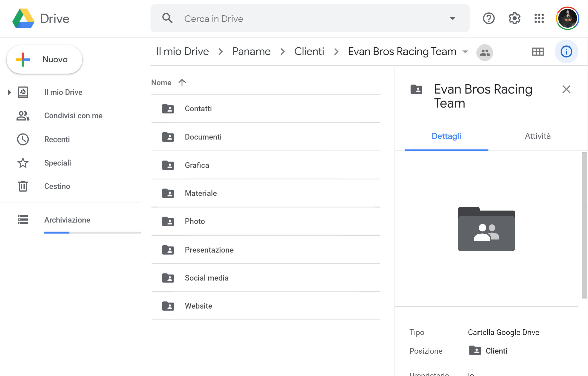
Task: Click the Il mio Drive sidebar icon
Action: 23,92
